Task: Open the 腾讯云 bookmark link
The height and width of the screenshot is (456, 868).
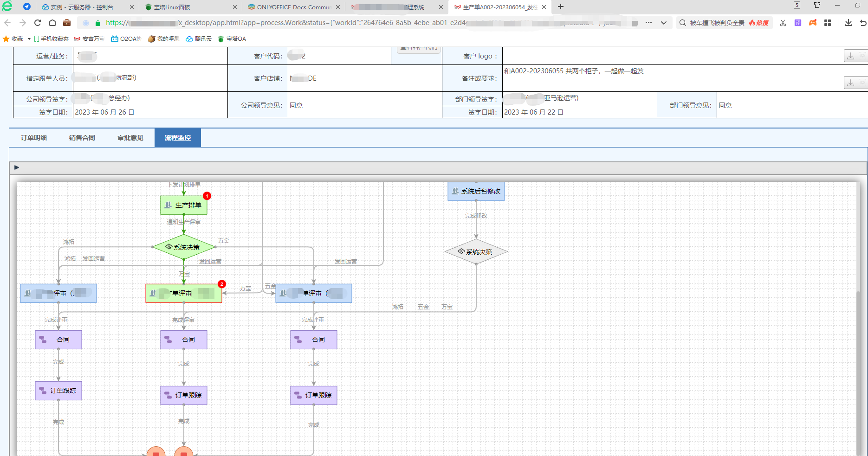Action: (x=199, y=39)
